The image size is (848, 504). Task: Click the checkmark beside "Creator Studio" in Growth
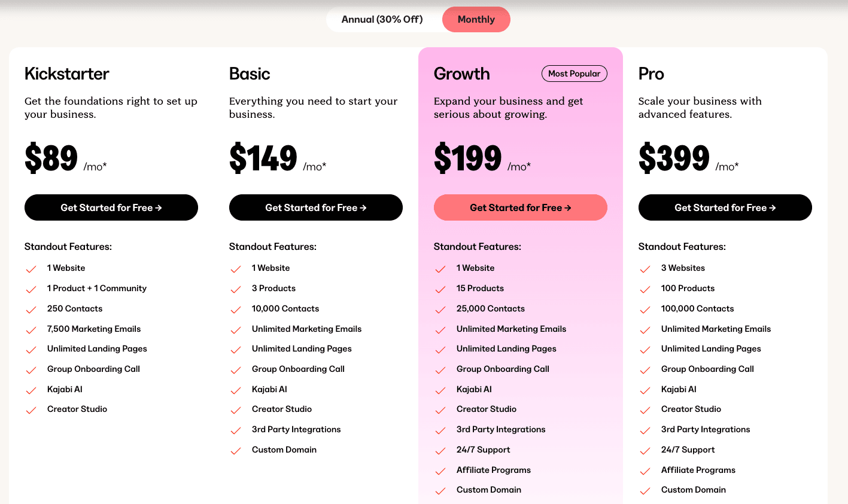440,410
